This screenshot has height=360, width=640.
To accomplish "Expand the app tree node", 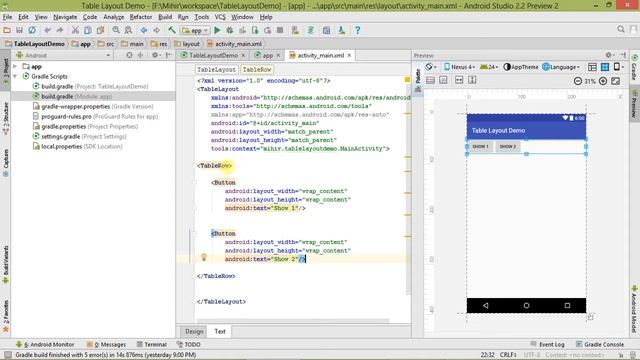I will pos(15,66).
